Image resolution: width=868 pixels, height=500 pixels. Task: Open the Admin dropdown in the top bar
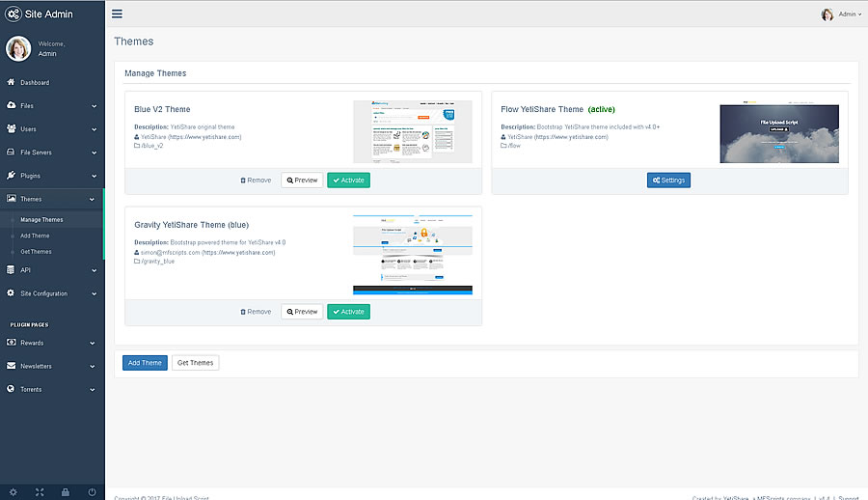pos(850,14)
